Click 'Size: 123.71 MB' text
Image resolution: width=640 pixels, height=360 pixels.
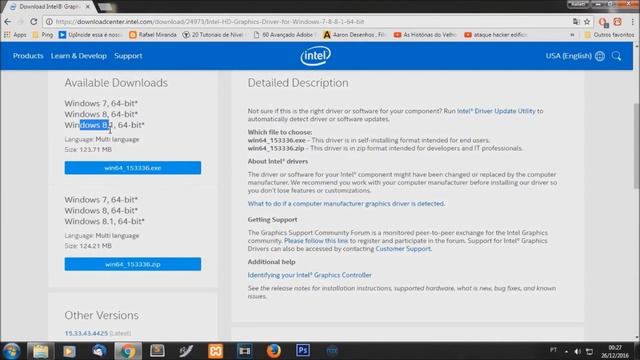(88, 149)
